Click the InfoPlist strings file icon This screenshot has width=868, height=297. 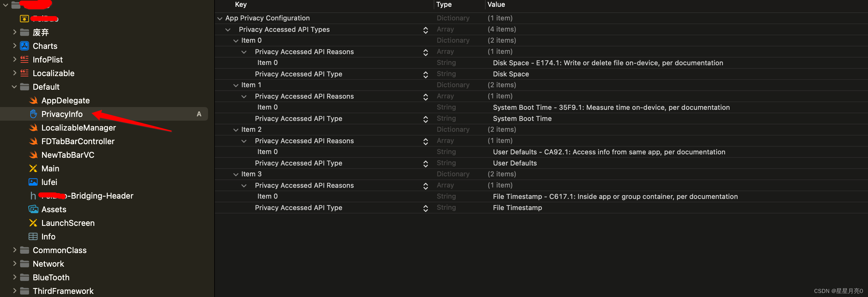point(24,59)
